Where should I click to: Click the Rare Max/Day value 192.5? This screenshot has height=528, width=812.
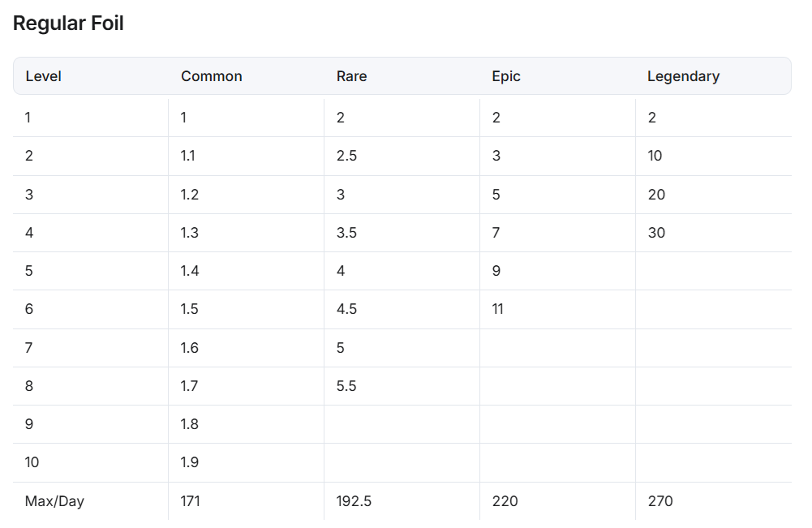click(x=354, y=501)
